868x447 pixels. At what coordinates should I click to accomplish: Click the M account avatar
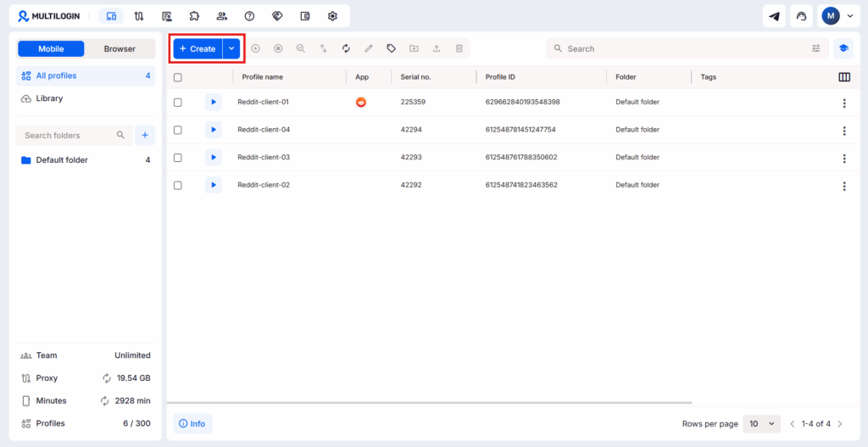[831, 16]
